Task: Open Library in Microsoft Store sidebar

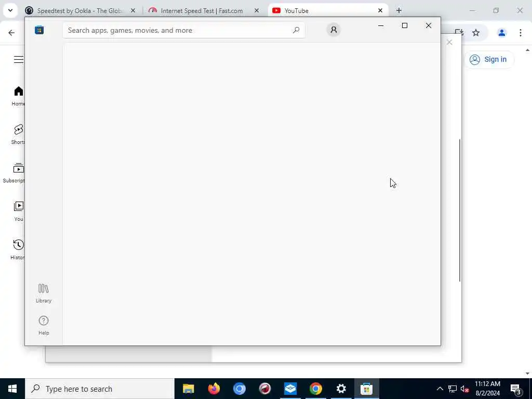Action: pyautogui.click(x=44, y=294)
